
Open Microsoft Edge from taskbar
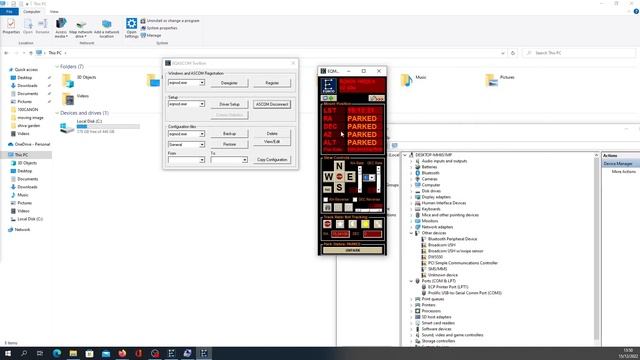(x=57, y=353)
